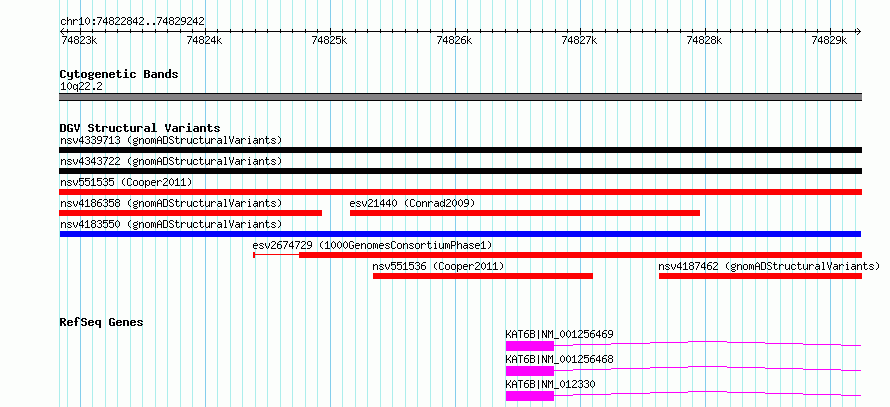Click the NM_001256468 thin magenta intron line
Viewport: 890px width, 407px height.
(707, 368)
